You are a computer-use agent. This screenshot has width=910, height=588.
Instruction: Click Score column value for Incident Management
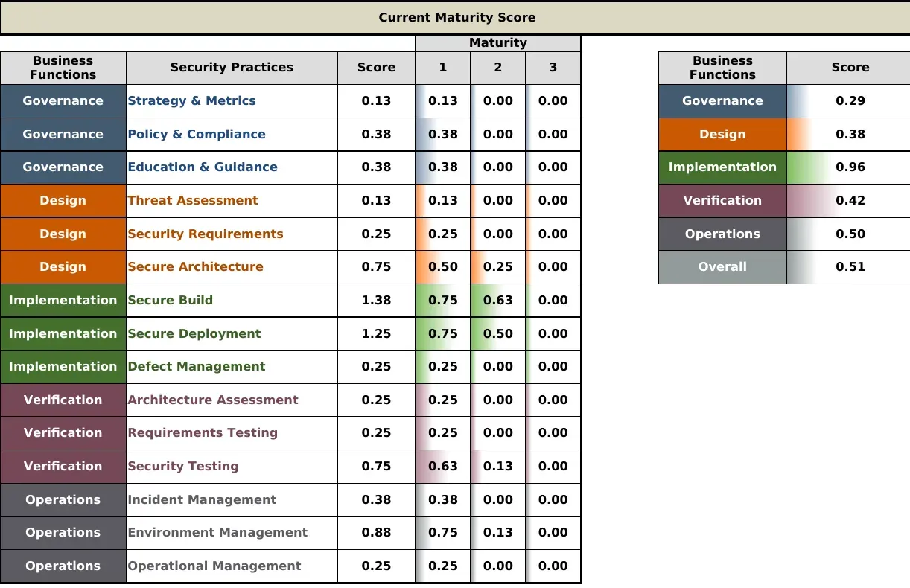tap(376, 499)
